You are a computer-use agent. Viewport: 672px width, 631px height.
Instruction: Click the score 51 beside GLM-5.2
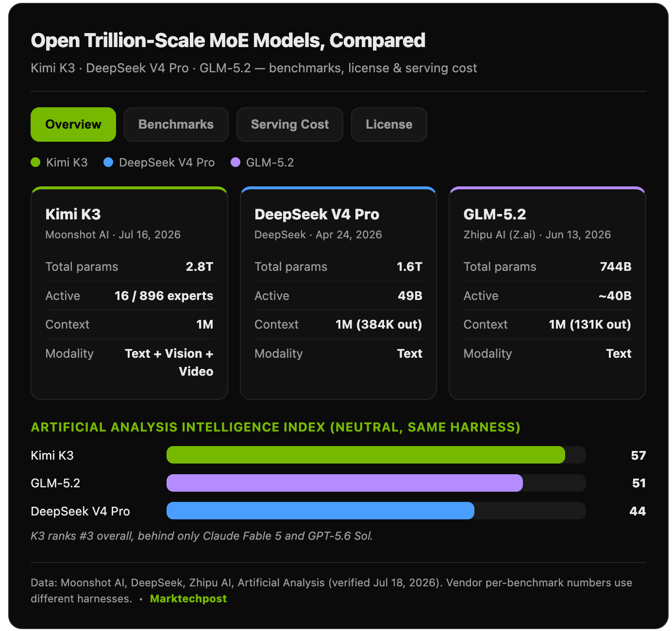coord(639,483)
